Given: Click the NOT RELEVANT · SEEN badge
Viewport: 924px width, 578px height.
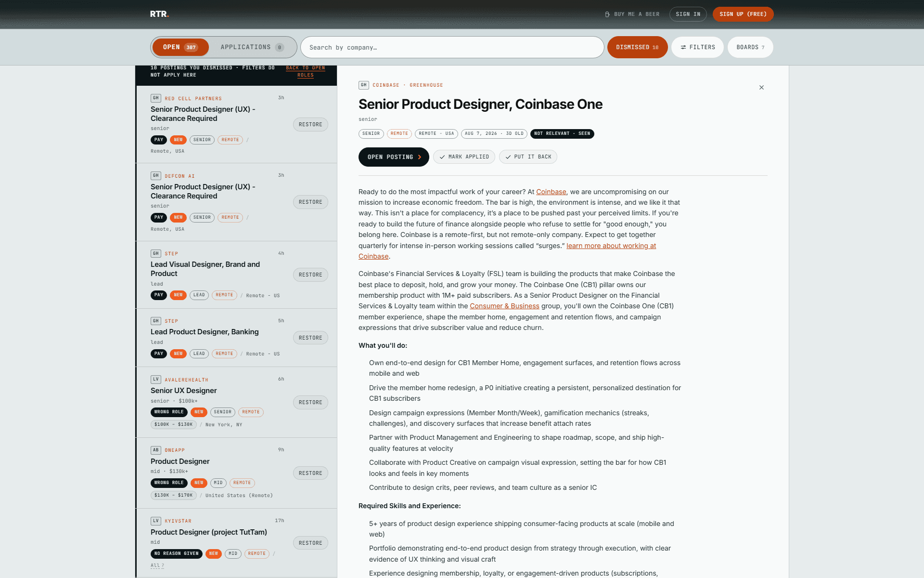Looking at the screenshot, I should click(562, 133).
